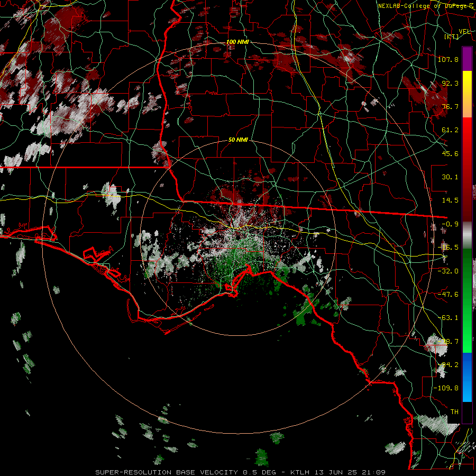The height and width of the screenshot is (476, 476).
Task: Click the -16.5 velocity scale value
Action: point(448,248)
